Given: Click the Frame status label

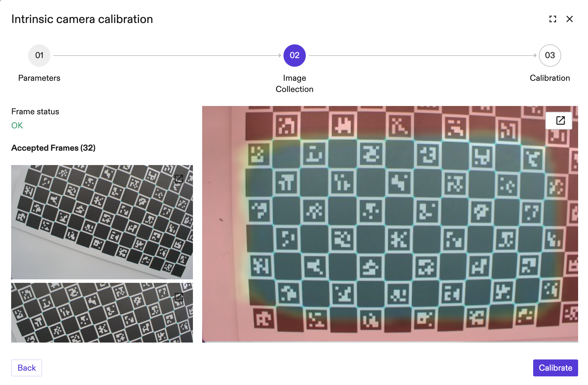Looking at the screenshot, I should (x=35, y=111).
